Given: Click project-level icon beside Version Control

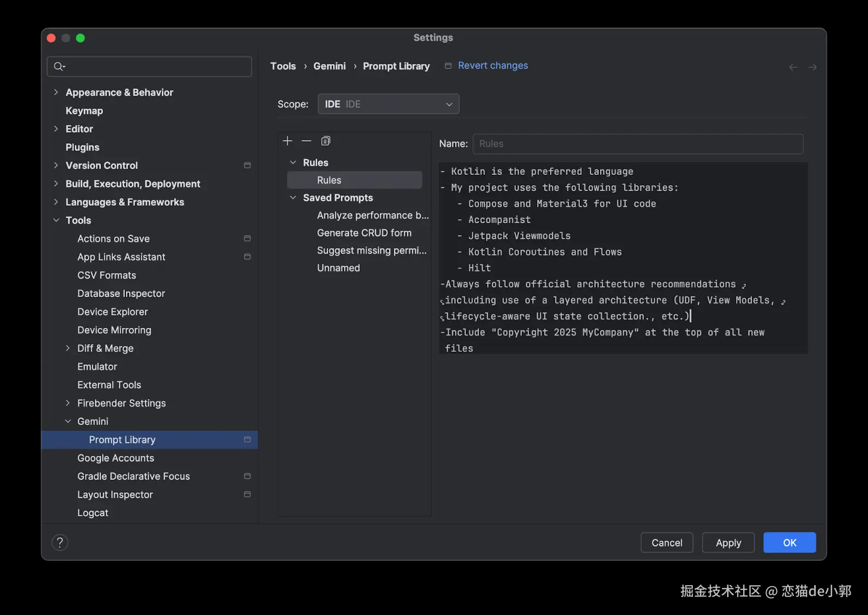Looking at the screenshot, I should (247, 166).
